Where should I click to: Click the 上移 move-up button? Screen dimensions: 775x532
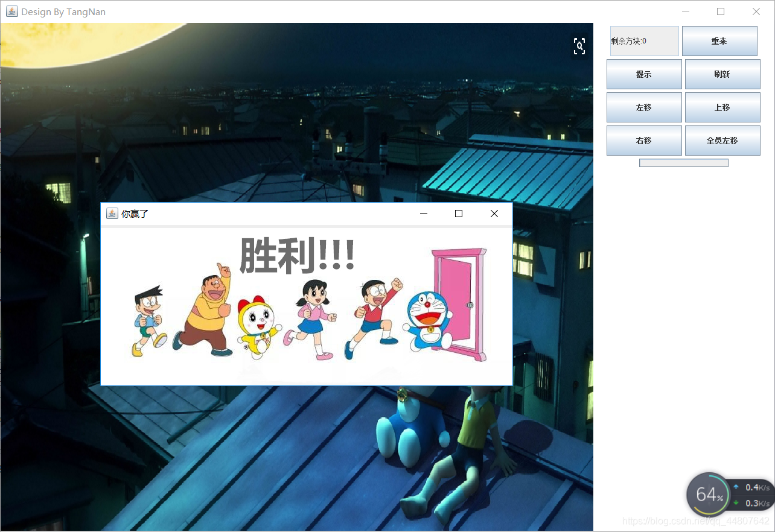[722, 107]
